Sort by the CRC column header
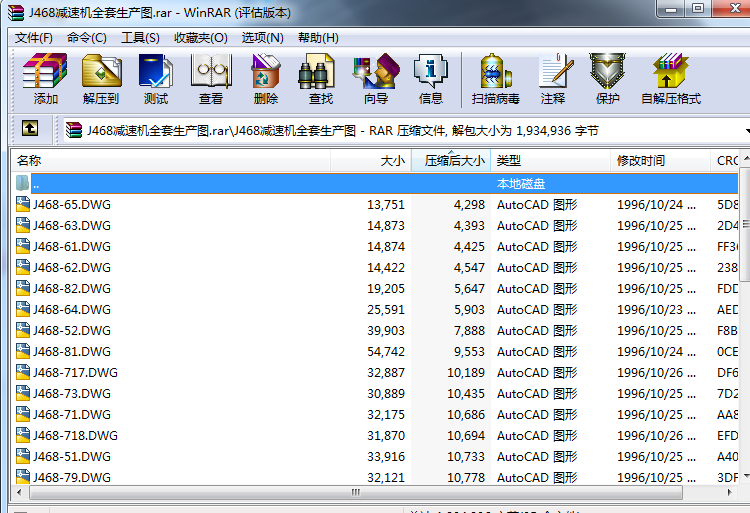This screenshot has width=750, height=513. [725, 161]
